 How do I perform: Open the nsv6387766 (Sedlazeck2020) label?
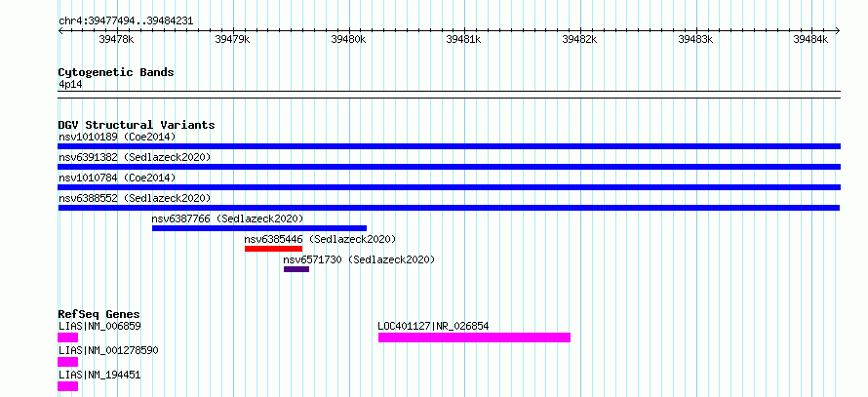tap(227, 218)
